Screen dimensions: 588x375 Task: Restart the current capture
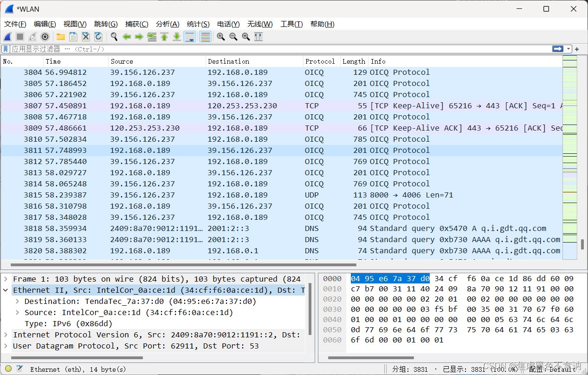32,37
